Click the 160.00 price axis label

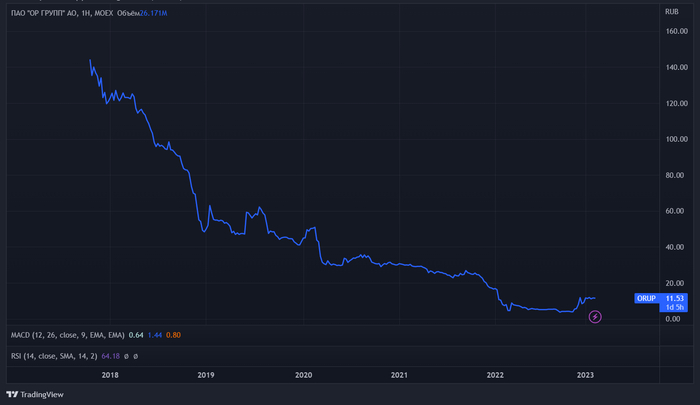[x=676, y=31]
